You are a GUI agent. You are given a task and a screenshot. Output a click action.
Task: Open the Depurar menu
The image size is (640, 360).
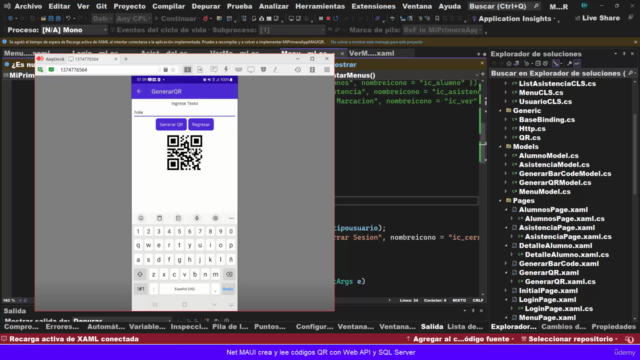tap(206, 7)
